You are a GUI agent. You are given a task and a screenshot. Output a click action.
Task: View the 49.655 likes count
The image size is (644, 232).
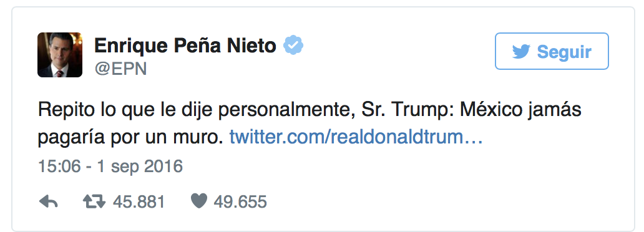tap(240, 201)
